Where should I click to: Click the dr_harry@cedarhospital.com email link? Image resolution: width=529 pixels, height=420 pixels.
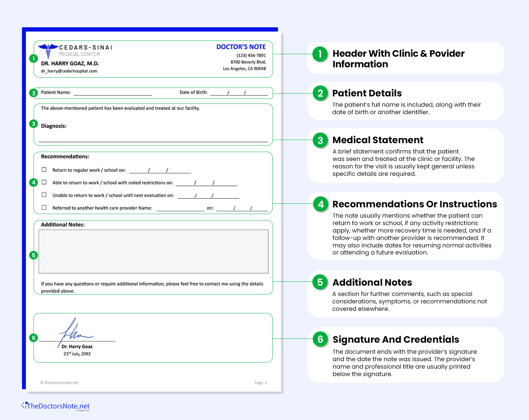point(69,71)
